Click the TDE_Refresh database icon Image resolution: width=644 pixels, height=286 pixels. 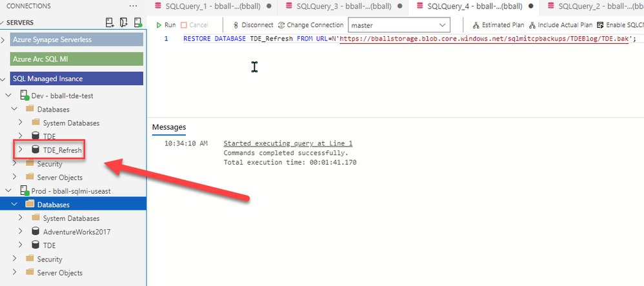35,150
